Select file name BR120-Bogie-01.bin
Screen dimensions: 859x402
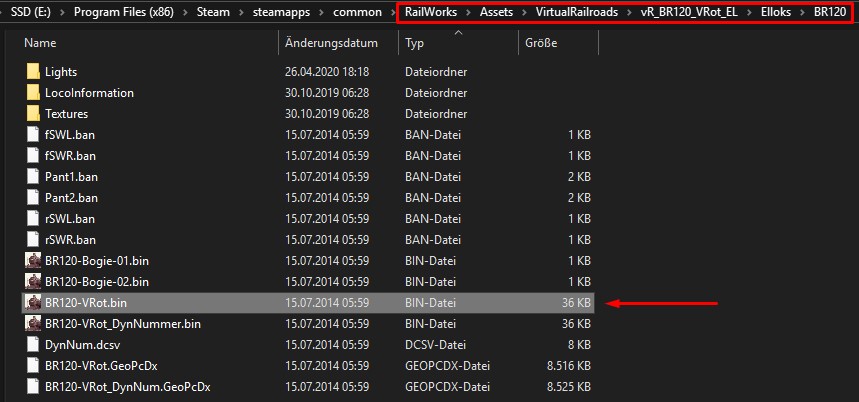[x=97, y=261]
